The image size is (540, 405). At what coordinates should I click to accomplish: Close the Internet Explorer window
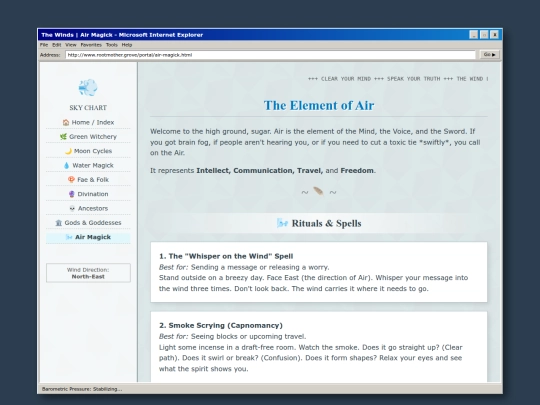[494, 35]
